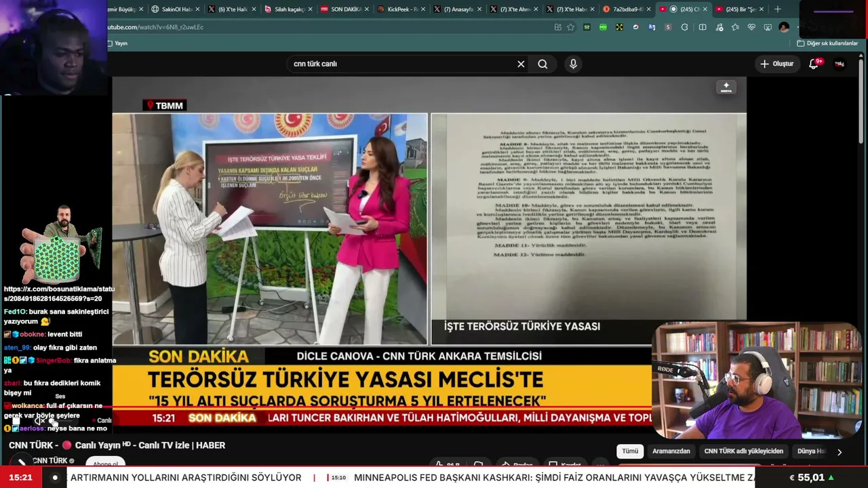Click the euro rate '55,01' ticker
This screenshot has width=868, height=488.
[x=812, y=478]
